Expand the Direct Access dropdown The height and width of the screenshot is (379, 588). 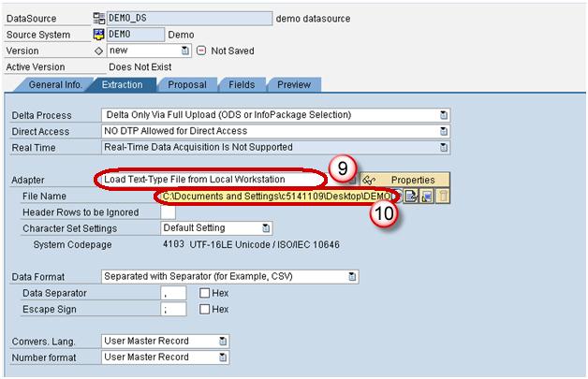click(x=444, y=131)
